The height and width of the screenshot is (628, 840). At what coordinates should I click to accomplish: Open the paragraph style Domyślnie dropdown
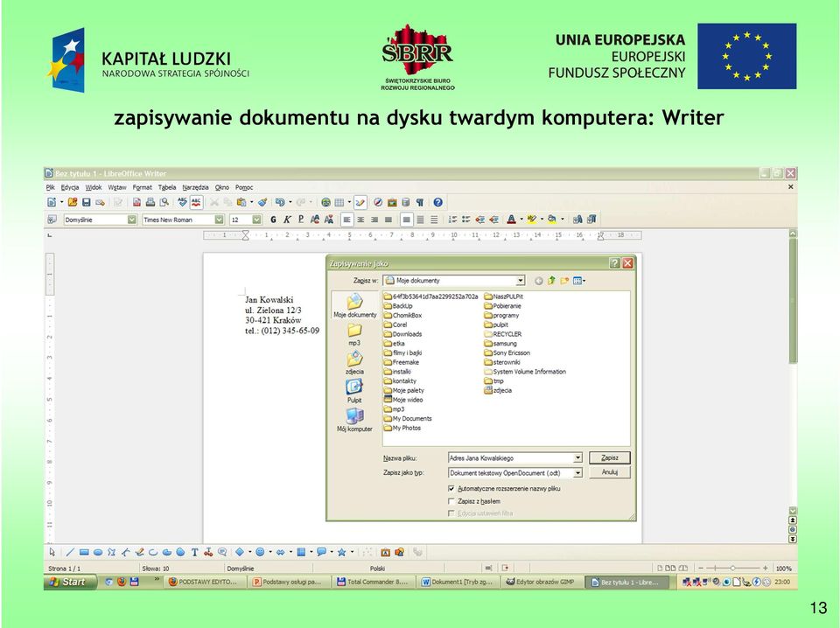coord(132,220)
